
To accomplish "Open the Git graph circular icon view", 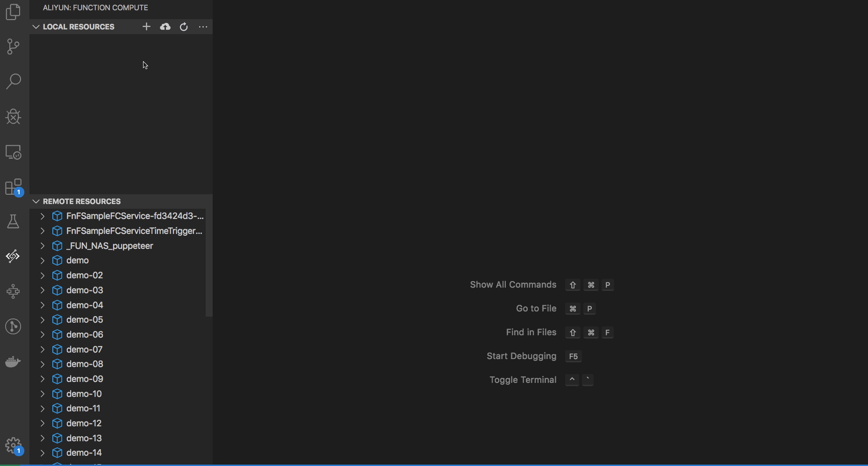I will [13, 326].
